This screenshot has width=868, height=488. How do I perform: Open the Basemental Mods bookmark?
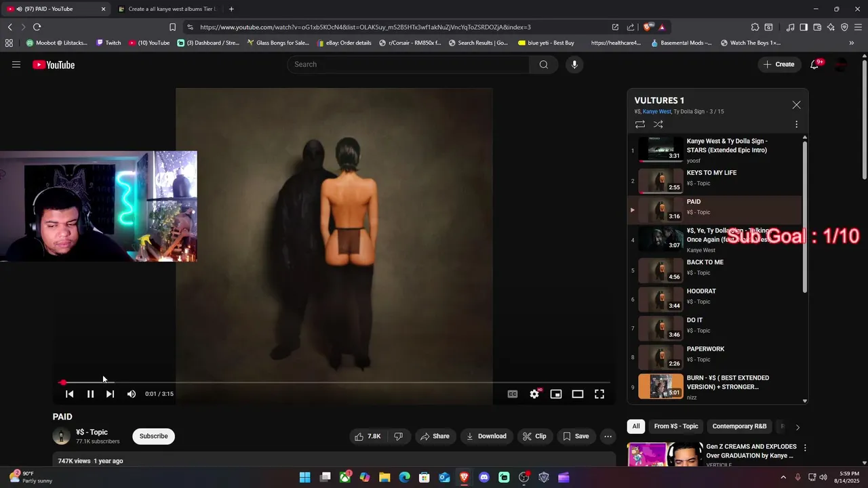[x=682, y=43]
